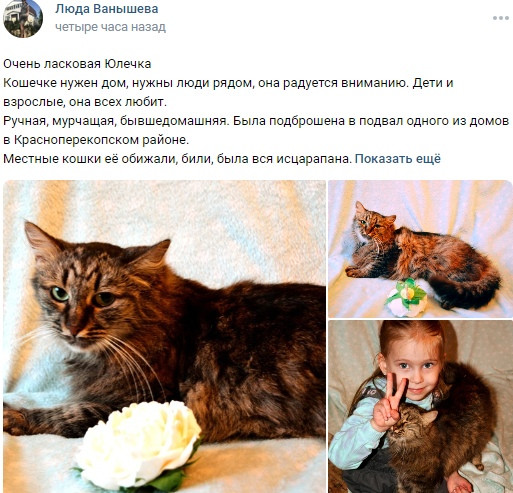Image resolution: width=513 pixels, height=493 pixels.
Task: Open the top-right photo of cat with green toy
Action: 420,249
